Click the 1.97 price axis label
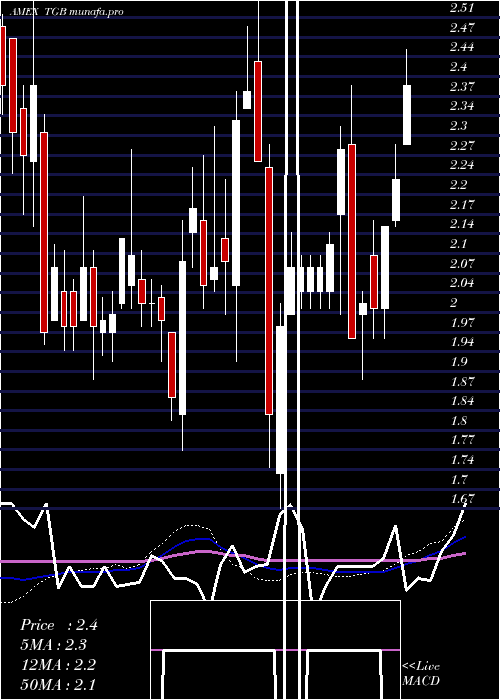Image resolution: width=500 pixels, height=700 pixels. (x=462, y=322)
